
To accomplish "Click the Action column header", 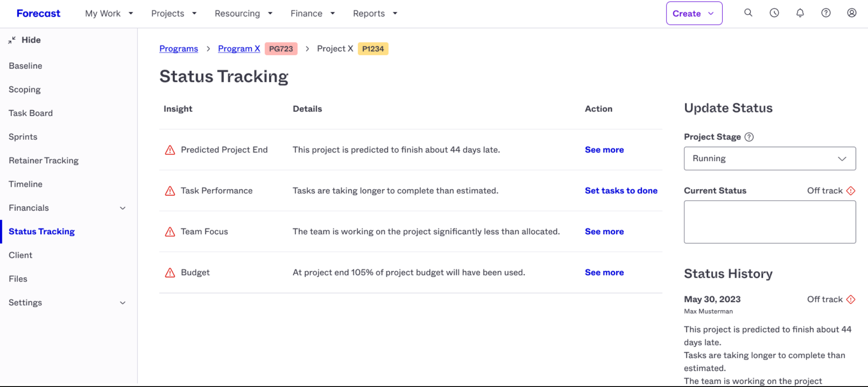I will pos(598,109).
